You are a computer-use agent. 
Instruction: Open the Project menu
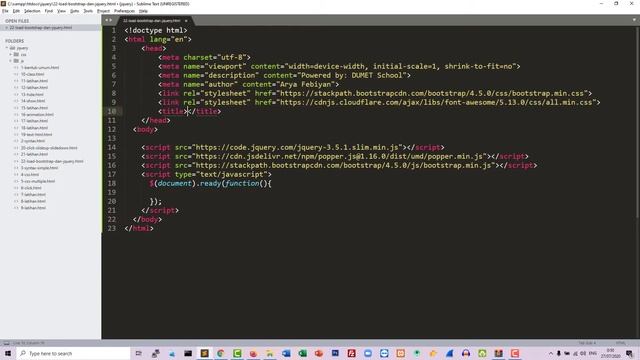click(104, 11)
